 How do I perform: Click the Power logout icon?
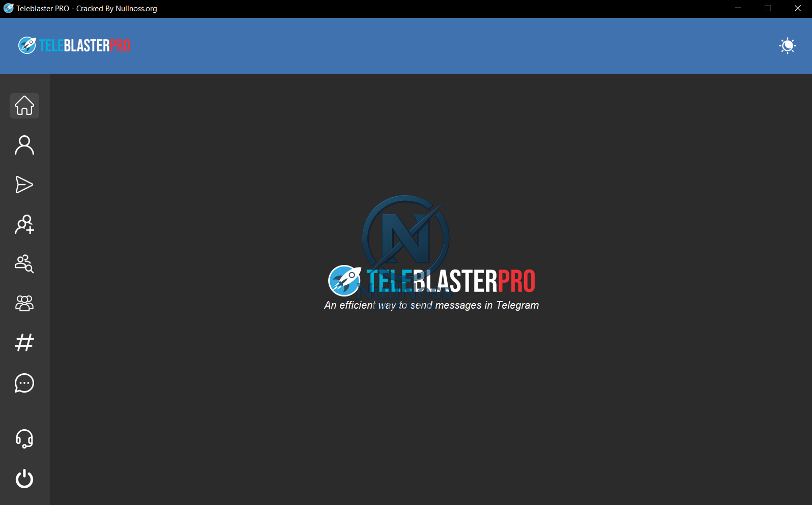tap(24, 479)
